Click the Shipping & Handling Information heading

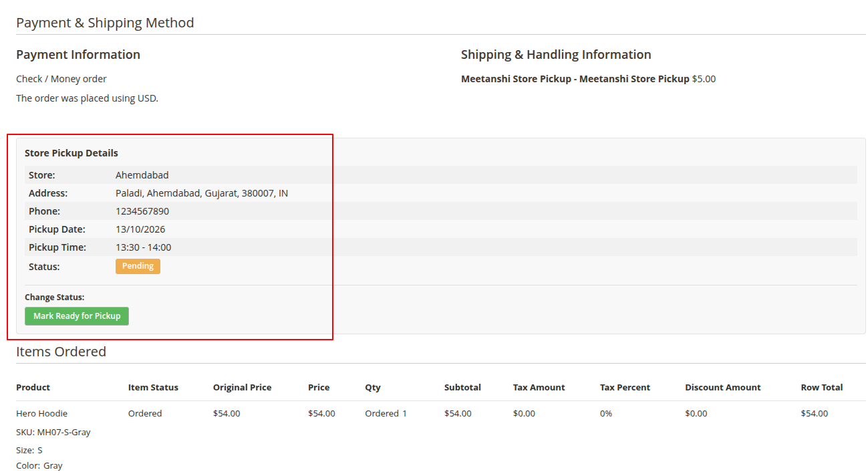pos(556,55)
